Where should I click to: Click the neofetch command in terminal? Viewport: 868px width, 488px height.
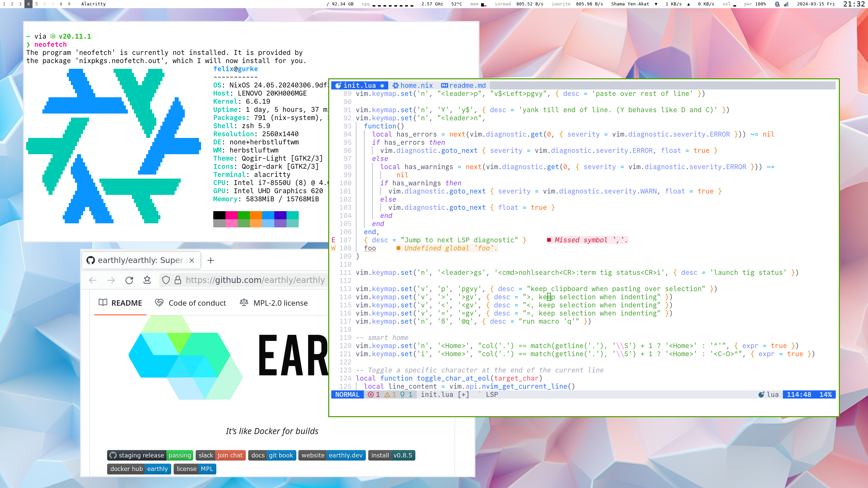coord(51,44)
